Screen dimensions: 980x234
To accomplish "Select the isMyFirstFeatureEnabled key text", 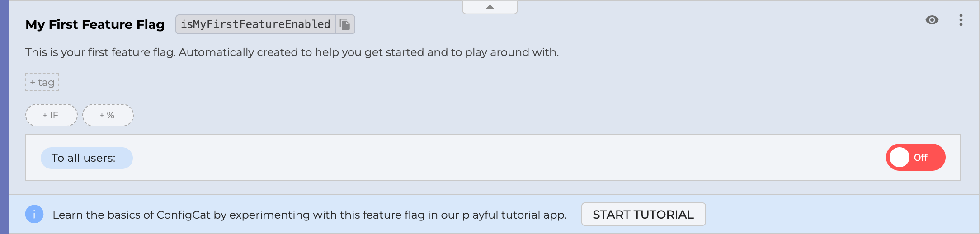I will click(255, 24).
